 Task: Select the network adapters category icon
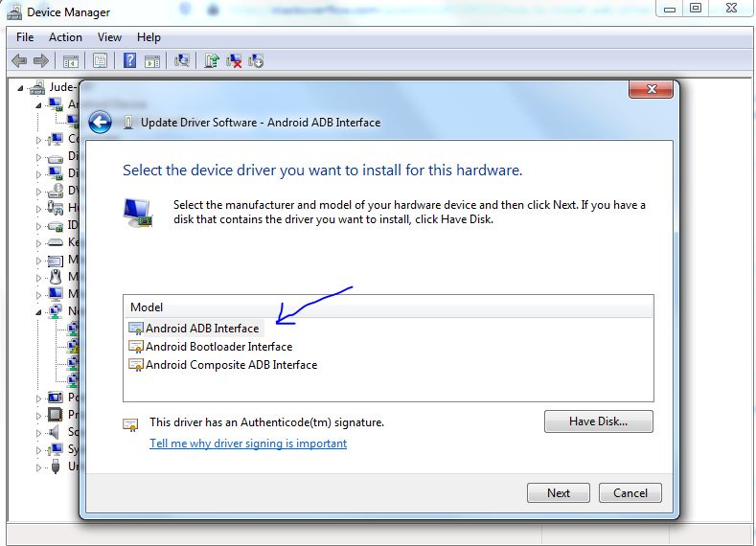(56, 311)
